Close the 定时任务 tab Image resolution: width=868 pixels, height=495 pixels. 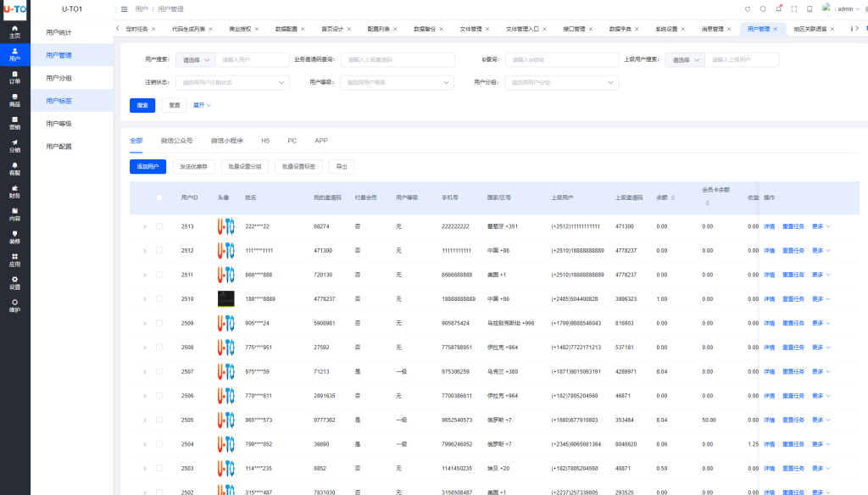pos(153,29)
